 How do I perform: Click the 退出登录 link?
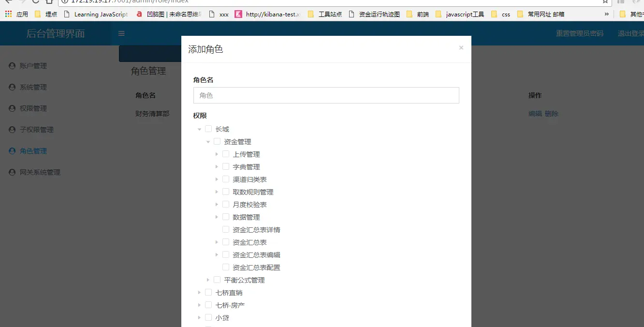click(631, 33)
